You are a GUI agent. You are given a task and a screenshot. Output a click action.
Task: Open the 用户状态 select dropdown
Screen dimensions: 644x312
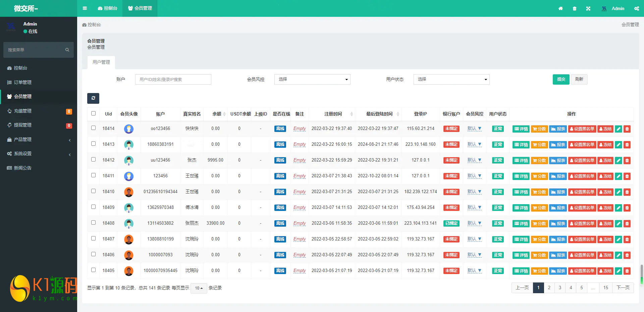point(451,79)
